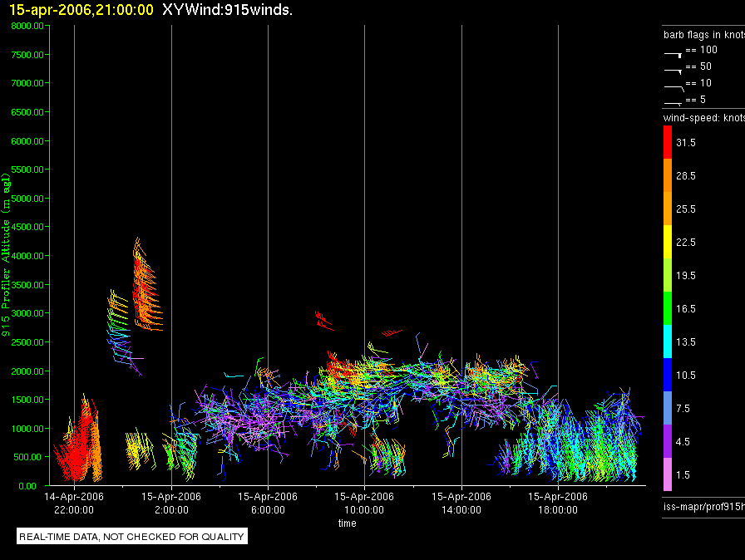The image size is (745, 560).
Task: Select the pink 1.5 knots color swatch
Action: tap(668, 474)
